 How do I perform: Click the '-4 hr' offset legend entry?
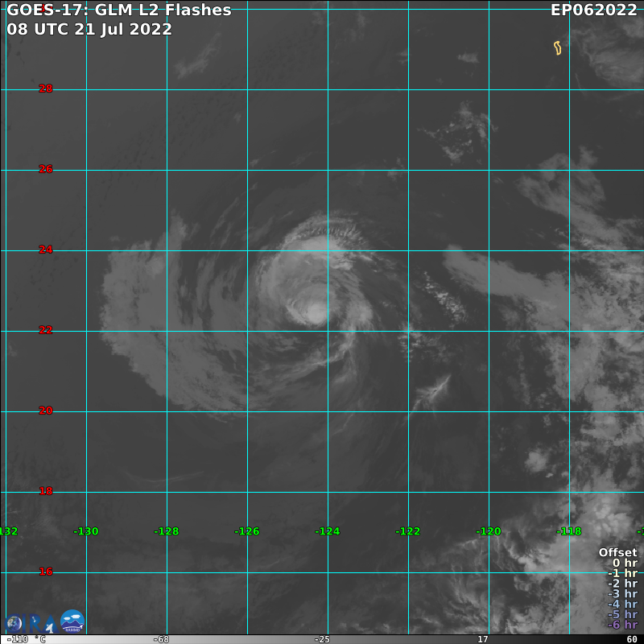(x=623, y=605)
